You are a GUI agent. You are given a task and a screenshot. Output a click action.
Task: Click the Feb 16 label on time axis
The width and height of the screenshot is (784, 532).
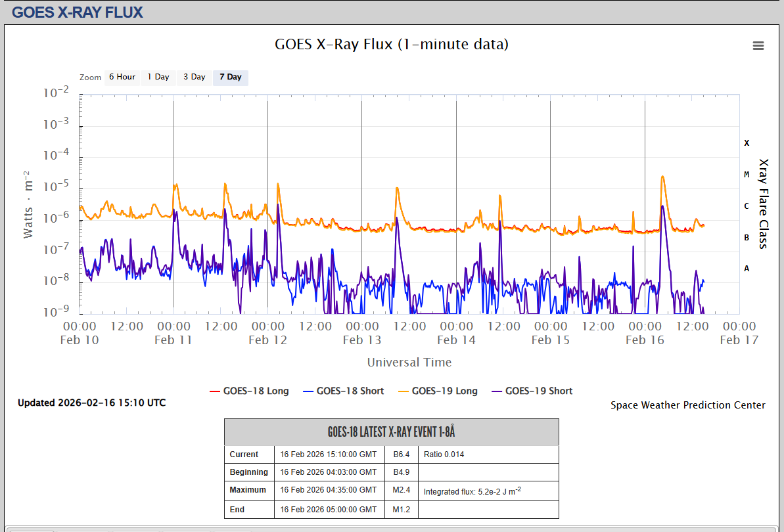tap(645, 340)
